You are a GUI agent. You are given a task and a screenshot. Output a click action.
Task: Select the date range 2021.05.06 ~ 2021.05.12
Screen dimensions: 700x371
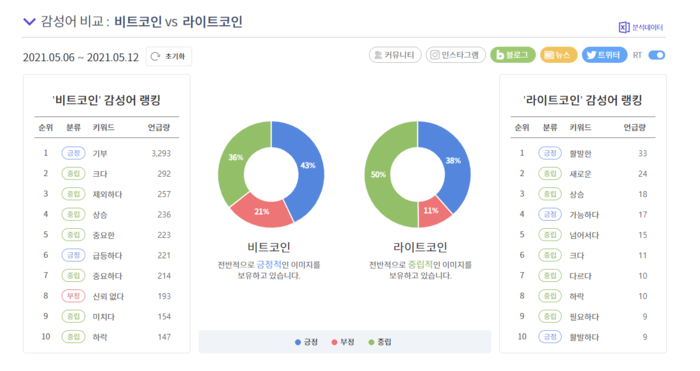pyautogui.click(x=81, y=57)
